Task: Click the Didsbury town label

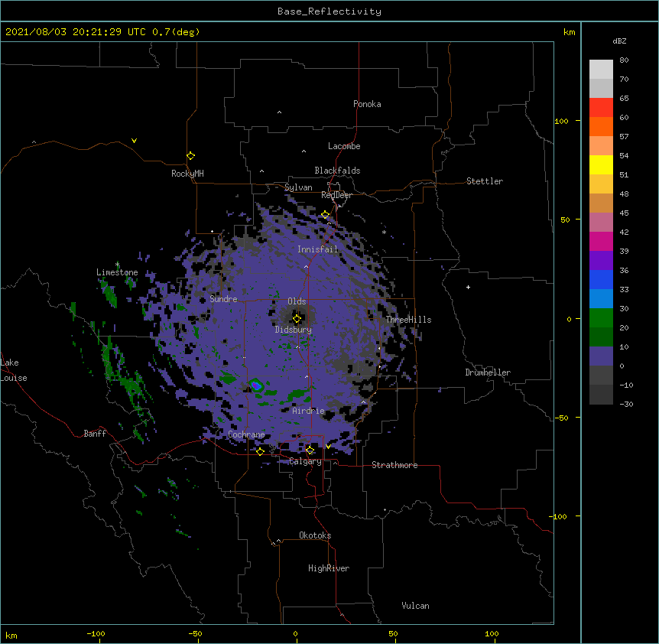Action: coord(294,330)
